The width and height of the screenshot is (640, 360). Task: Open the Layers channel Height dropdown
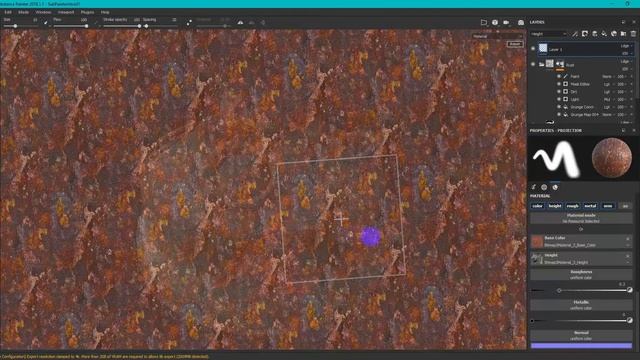pyautogui.click(x=549, y=34)
